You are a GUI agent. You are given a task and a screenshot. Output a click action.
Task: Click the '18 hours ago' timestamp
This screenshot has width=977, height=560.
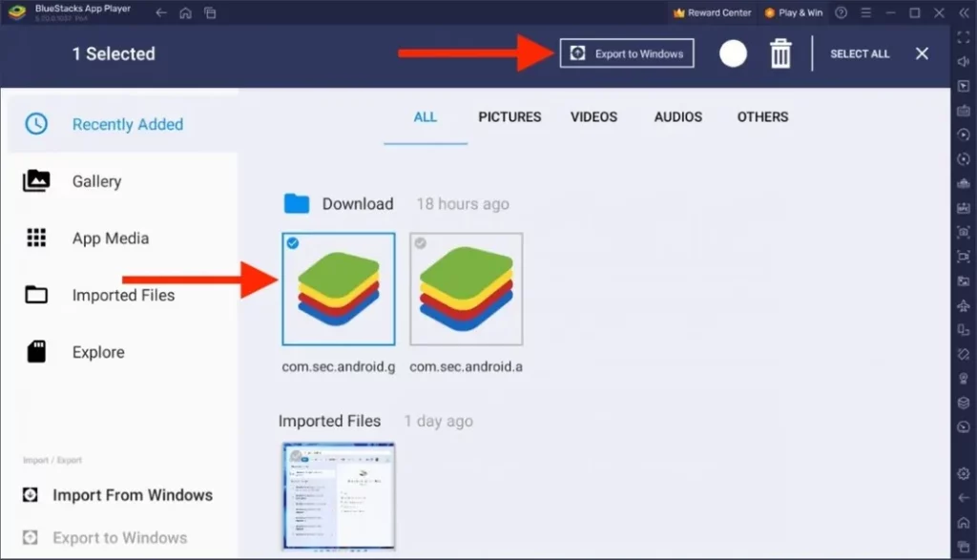[463, 204]
